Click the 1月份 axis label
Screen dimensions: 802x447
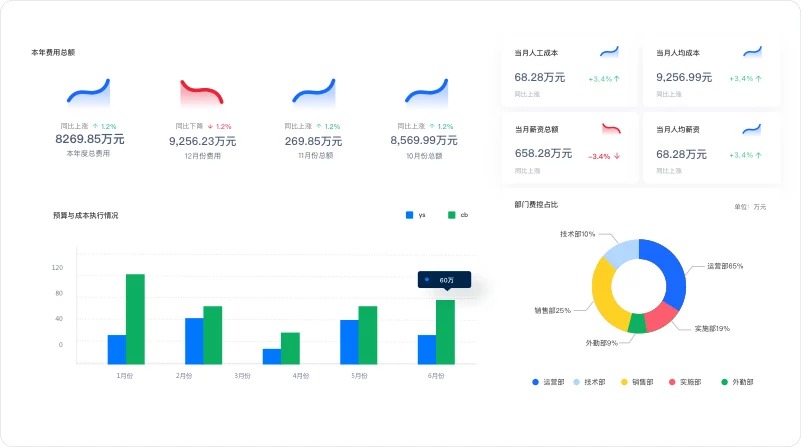point(125,376)
